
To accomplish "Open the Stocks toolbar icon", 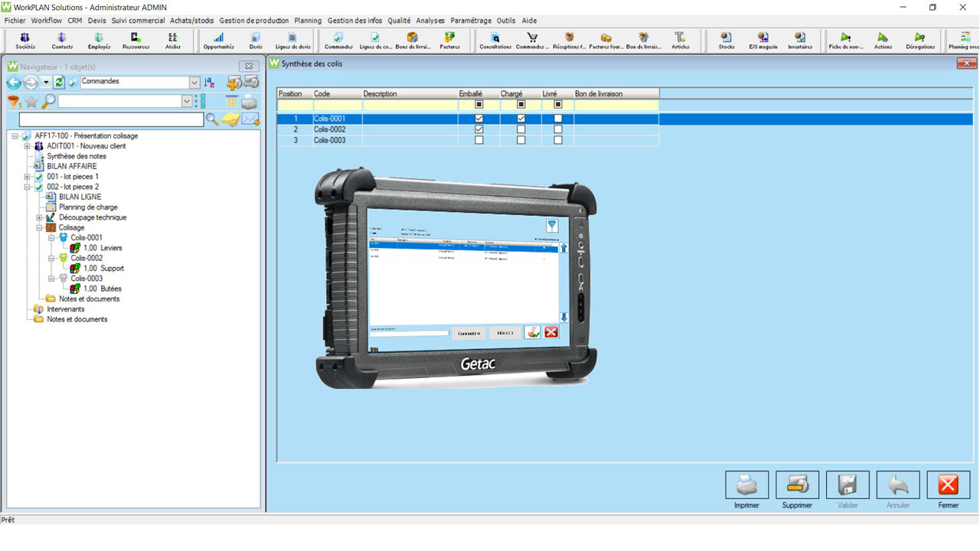I will pos(727,41).
